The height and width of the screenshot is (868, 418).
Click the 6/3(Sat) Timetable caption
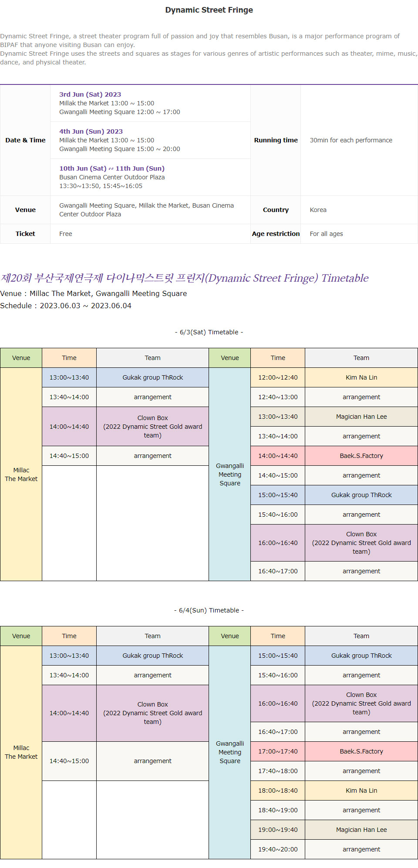coord(209,332)
